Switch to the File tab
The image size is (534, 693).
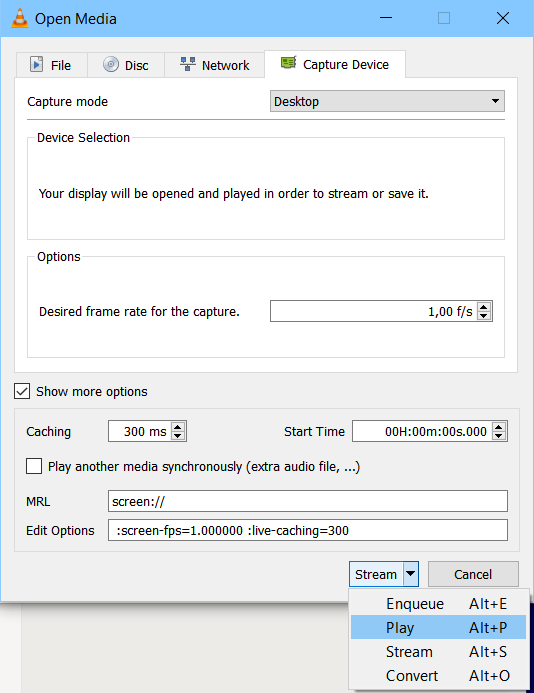point(52,65)
